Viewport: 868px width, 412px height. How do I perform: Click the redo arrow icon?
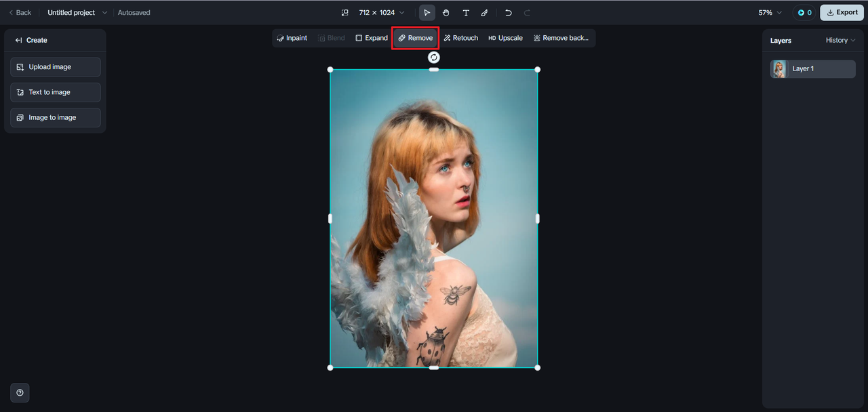527,13
